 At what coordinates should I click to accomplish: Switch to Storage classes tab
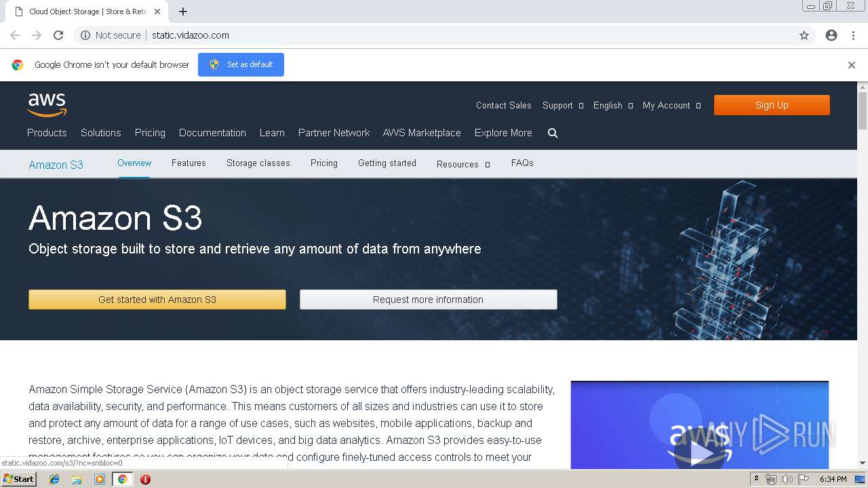(258, 163)
